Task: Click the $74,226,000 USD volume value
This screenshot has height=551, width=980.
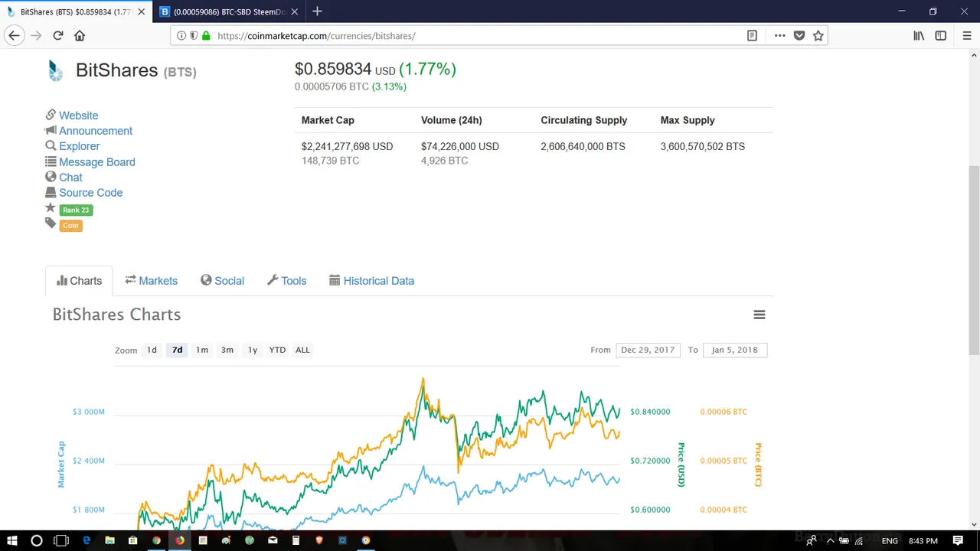Action: point(459,146)
